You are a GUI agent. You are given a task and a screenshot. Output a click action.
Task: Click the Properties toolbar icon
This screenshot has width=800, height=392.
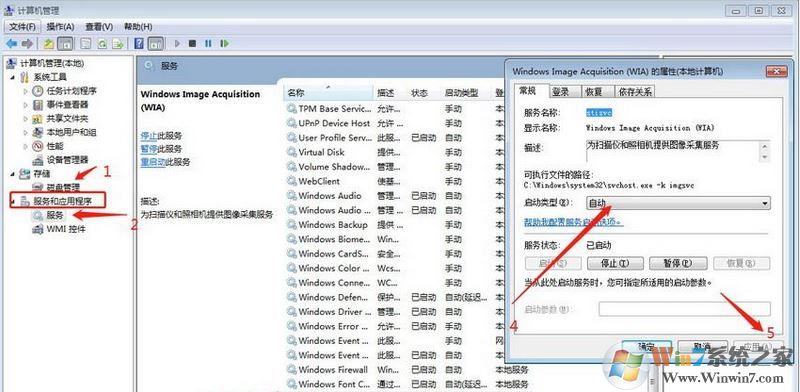coord(86,44)
